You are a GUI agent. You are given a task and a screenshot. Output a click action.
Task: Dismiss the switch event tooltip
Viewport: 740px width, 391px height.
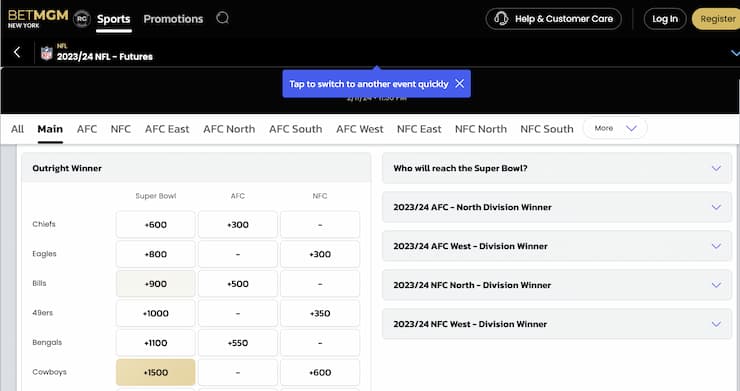(460, 84)
